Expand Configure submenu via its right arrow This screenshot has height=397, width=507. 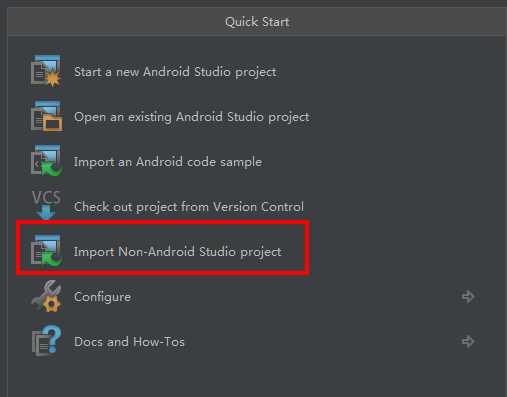point(468,296)
